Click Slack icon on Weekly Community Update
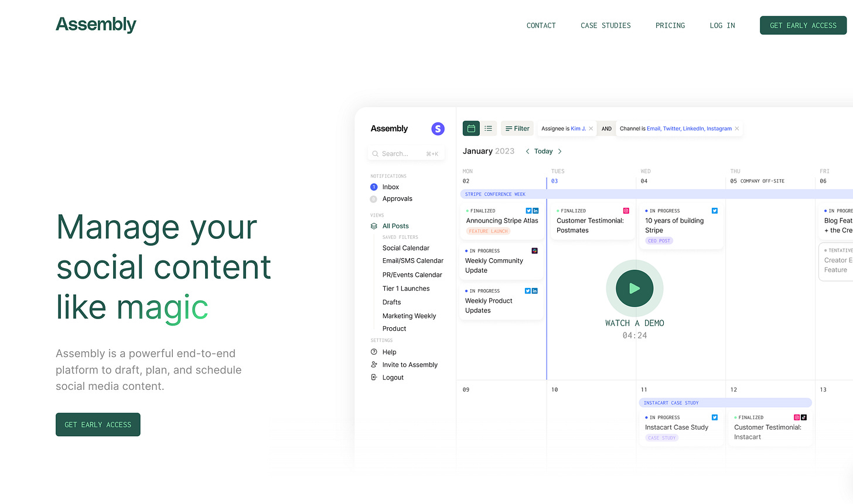Viewport: 853px width, 504px height. coord(534,251)
